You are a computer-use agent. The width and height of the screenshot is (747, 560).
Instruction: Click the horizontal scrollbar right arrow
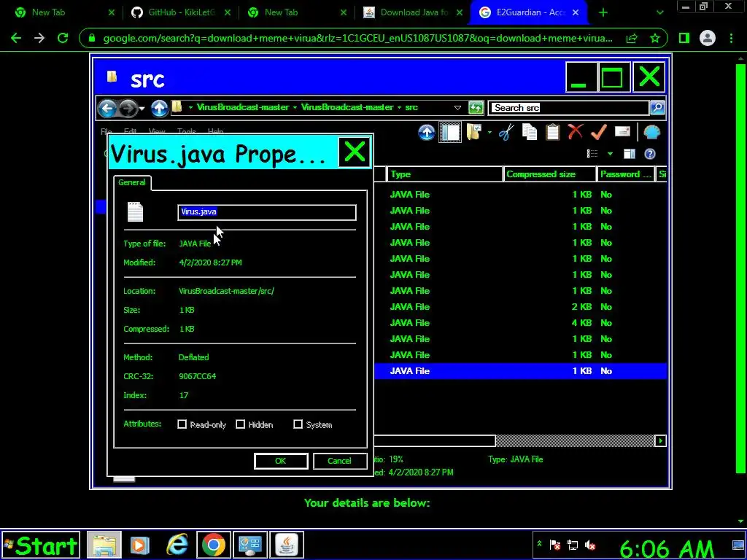[x=660, y=441]
